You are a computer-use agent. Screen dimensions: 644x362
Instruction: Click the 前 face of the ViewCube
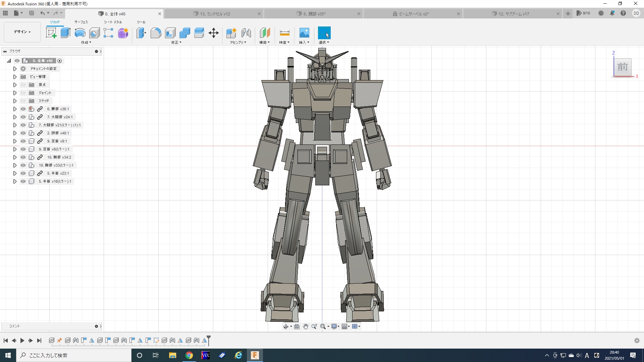click(x=623, y=67)
